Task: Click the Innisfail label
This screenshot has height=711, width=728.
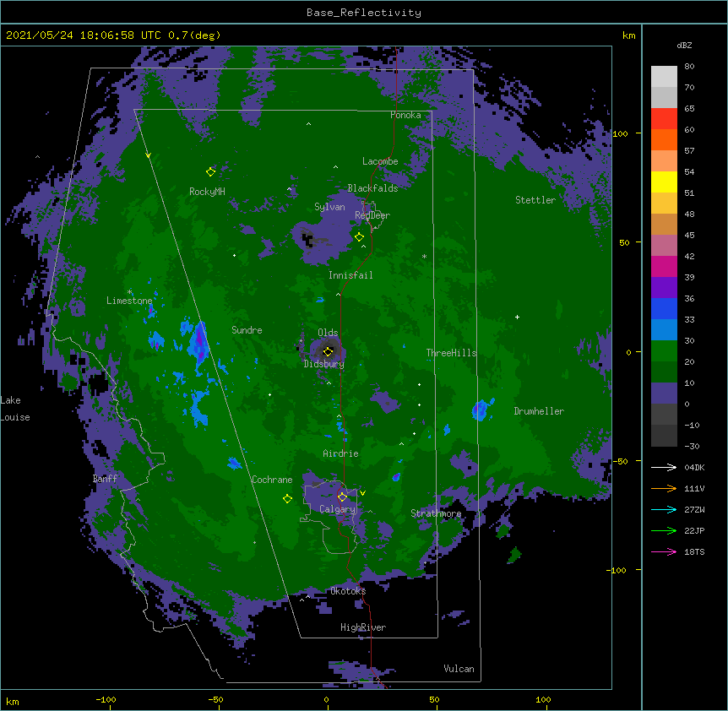Action: 350,275
